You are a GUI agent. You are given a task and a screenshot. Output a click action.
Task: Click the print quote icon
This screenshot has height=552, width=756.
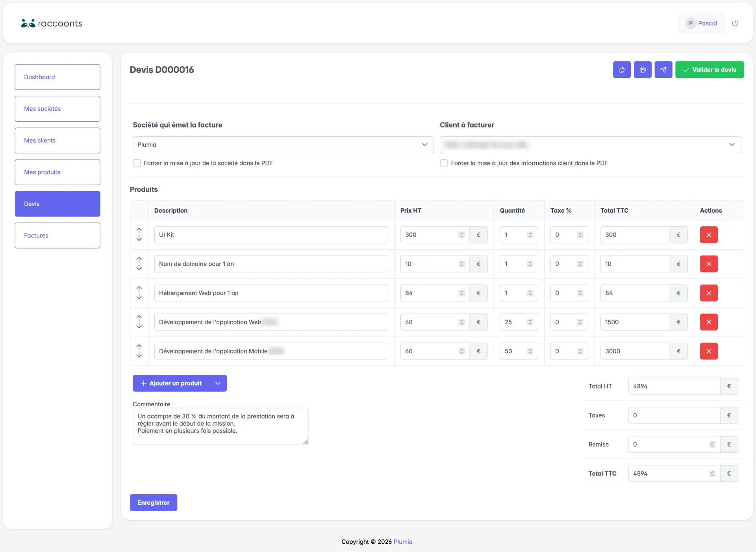pos(643,70)
